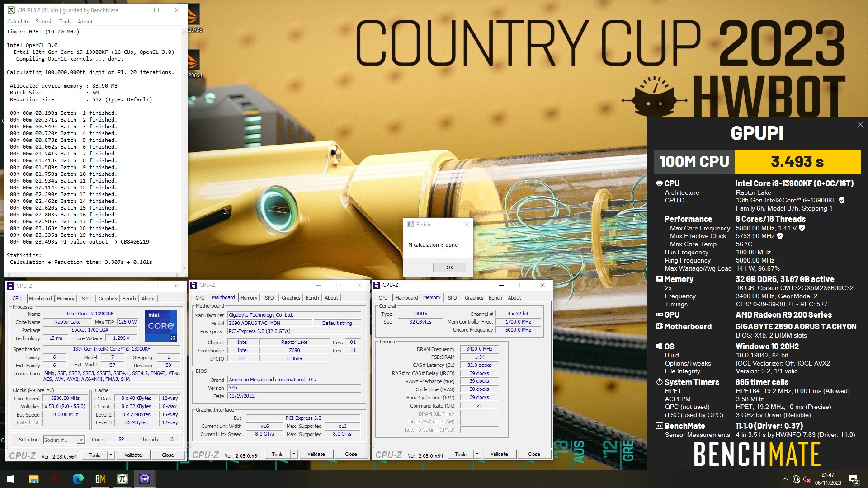Click the GPUPI window title icon

(x=11, y=10)
